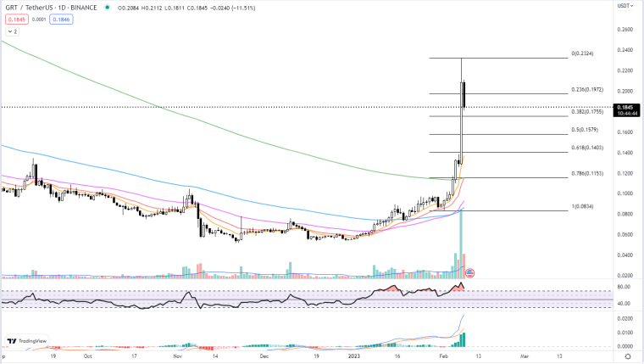Click the green market status dot

108,8
